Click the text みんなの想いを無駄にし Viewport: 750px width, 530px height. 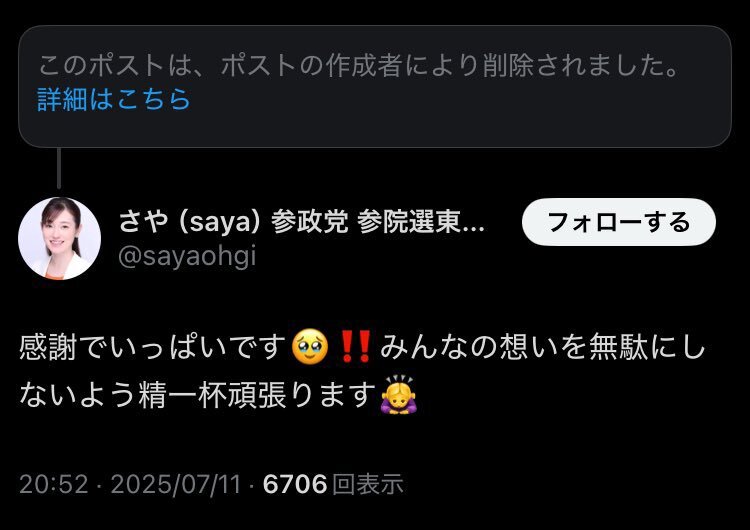pos(543,347)
